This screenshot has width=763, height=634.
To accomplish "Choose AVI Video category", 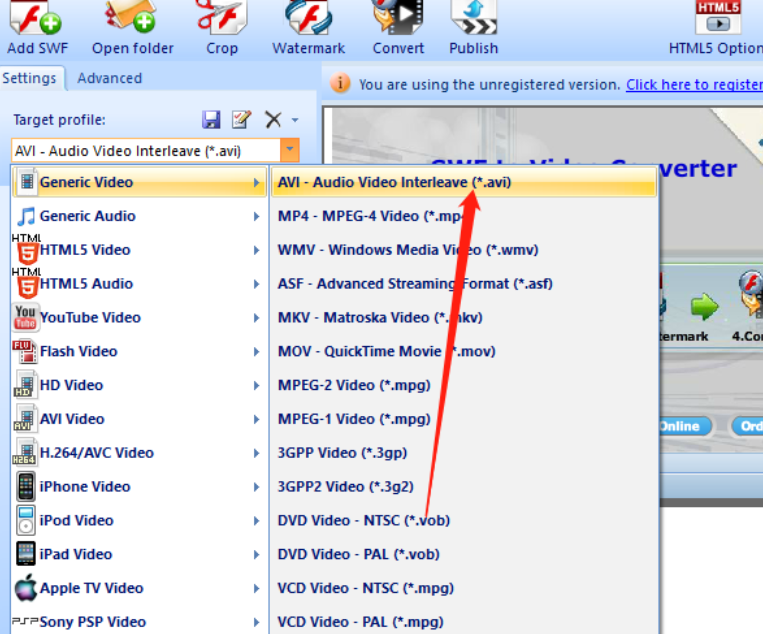I will (140, 419).
